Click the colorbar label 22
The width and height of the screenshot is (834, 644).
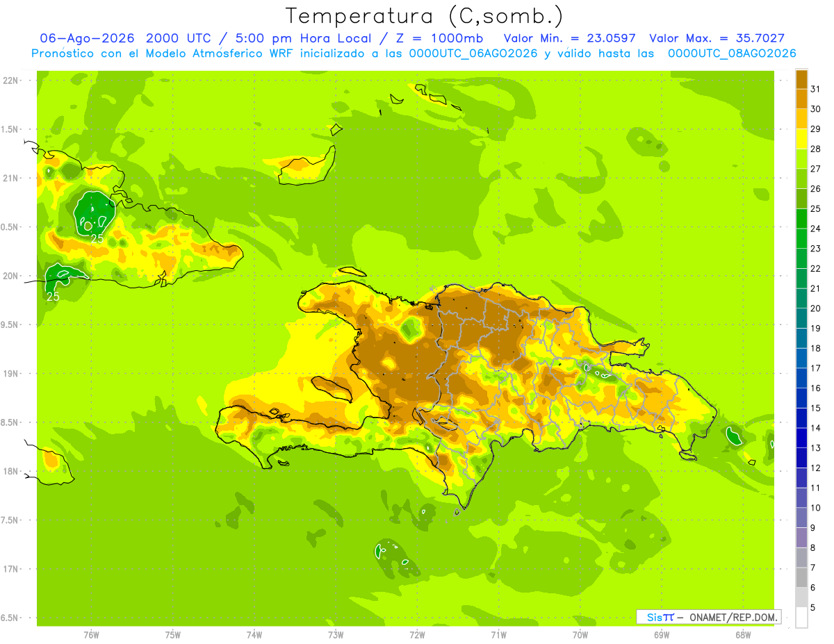817,268
